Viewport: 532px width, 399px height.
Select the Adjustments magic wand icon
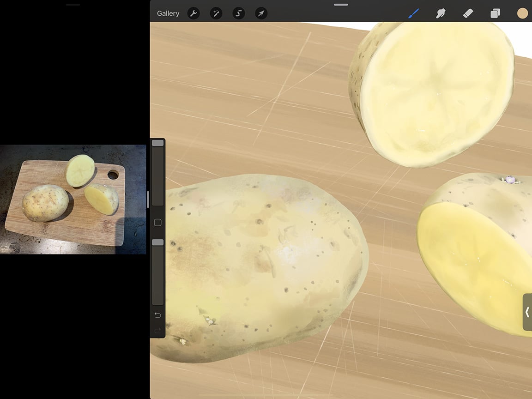click(216, 13)
